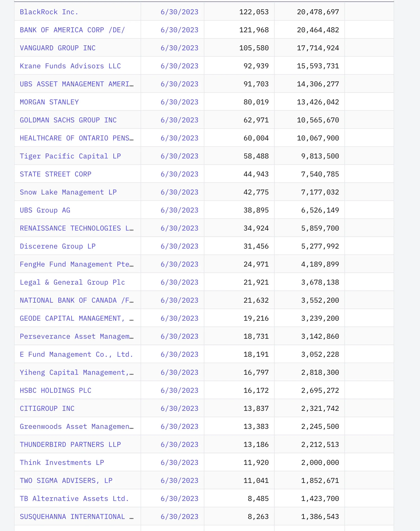
Task: Select share count 4,189,899
Action: tap(320, 264)
